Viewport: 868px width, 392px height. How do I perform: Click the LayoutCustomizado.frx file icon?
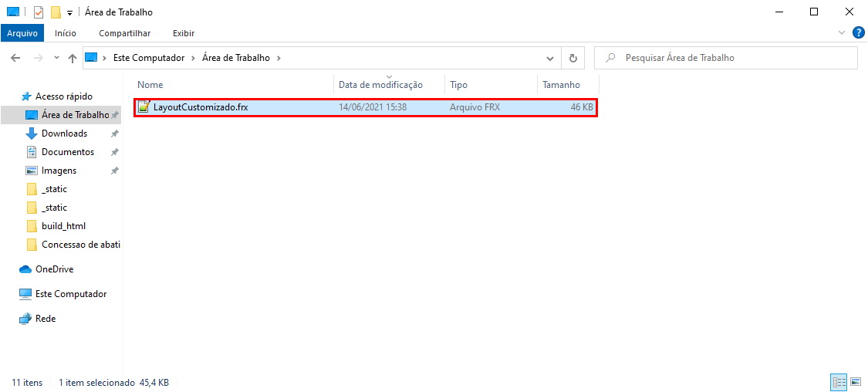[x=144, y=107]
